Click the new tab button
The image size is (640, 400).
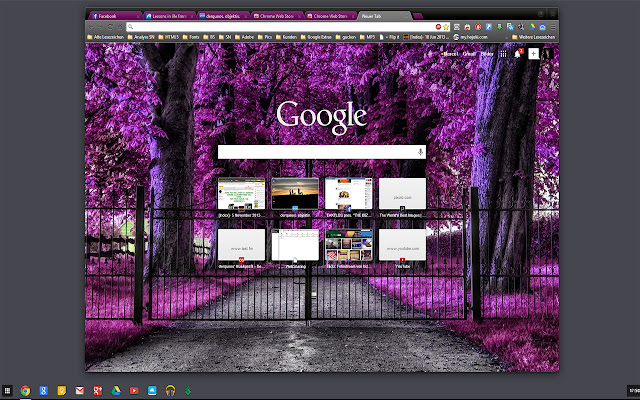pos(418,16)
